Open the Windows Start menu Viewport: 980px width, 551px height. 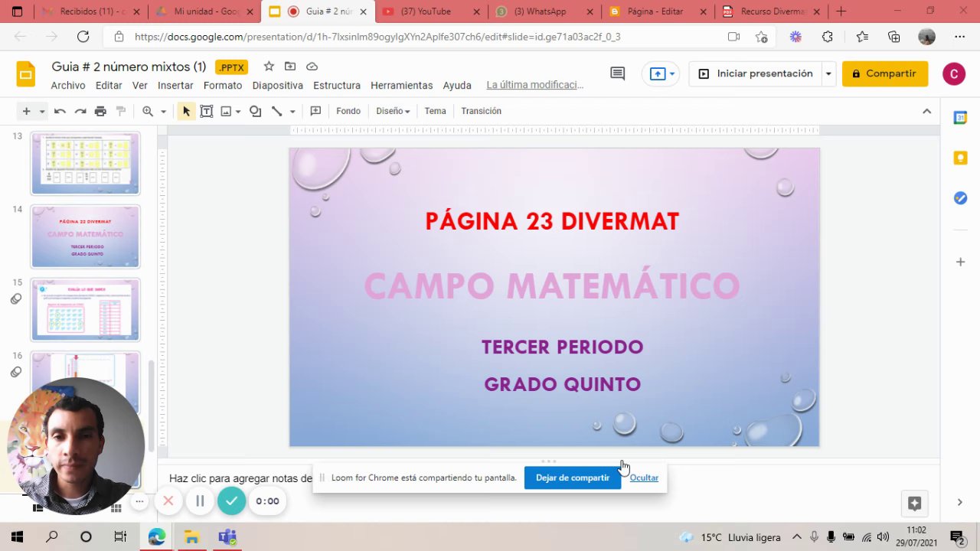17,537
